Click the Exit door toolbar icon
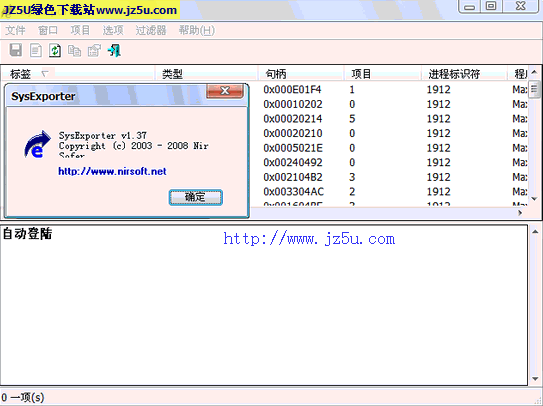Image resolution: width=543 pixels, height=406 pixels. coord(114,51)
